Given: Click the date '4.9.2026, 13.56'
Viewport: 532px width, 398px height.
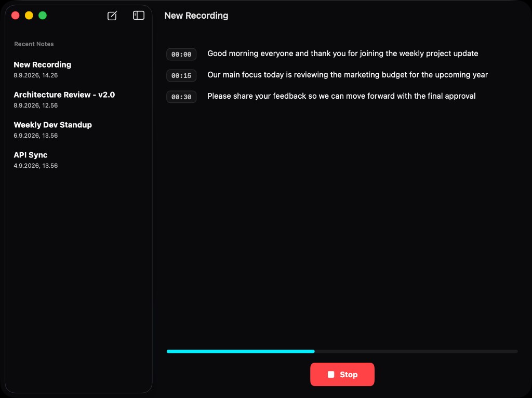Looking at the screenshot, I should pyautogui.click(x=36, y=166).
